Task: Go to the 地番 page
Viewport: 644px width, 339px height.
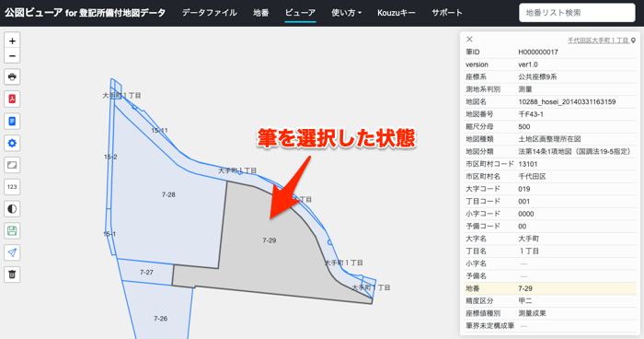Action: point(260,13)
